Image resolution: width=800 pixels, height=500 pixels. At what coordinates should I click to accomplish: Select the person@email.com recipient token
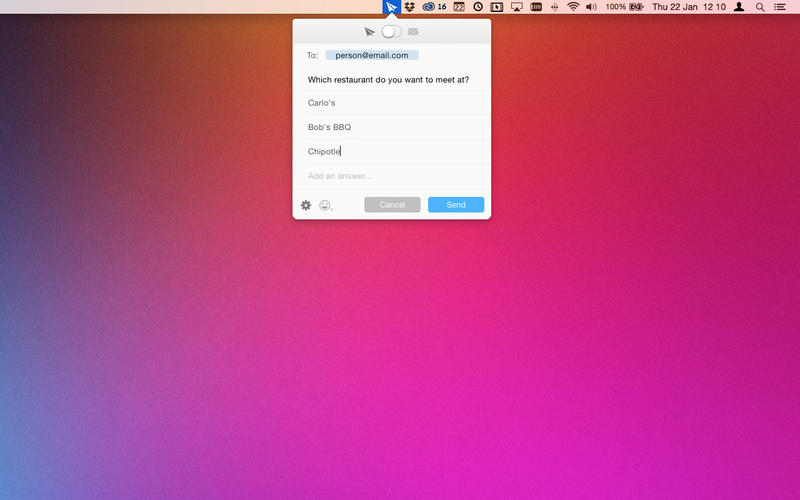(x=372, y=55)
